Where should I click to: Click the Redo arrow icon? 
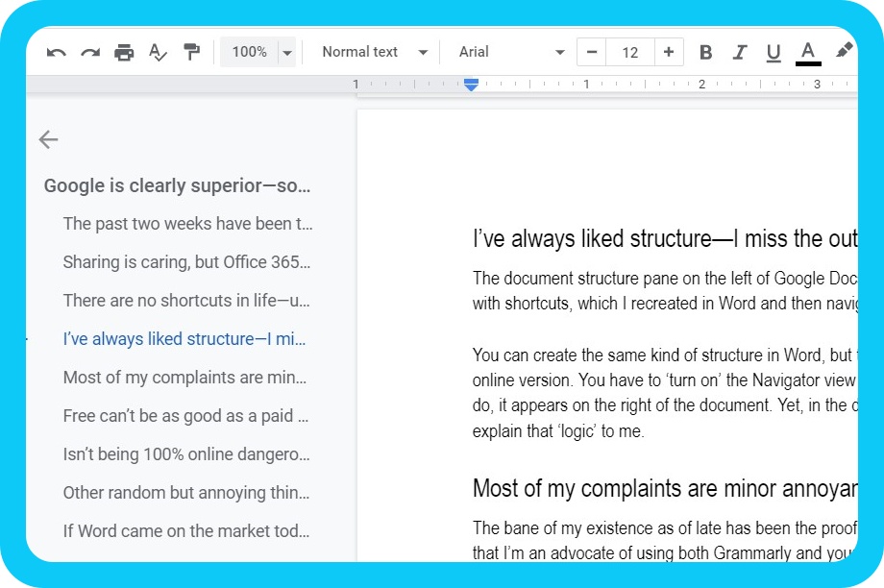pos(90,53)
